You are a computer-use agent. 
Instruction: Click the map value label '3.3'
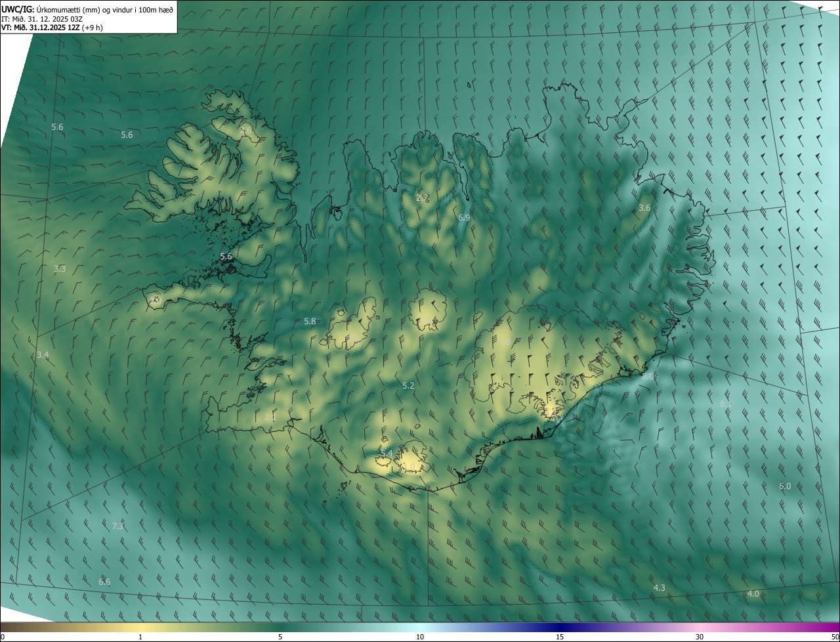point(60,269)
